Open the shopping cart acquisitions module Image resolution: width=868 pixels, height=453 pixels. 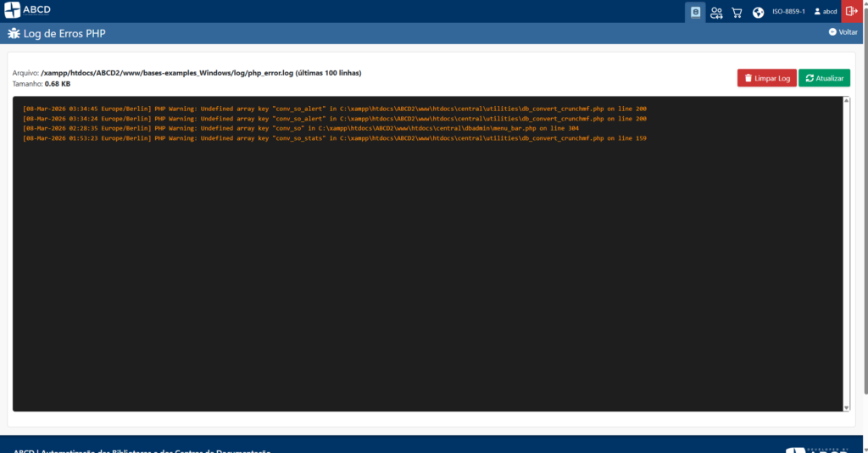pos(737,12)
